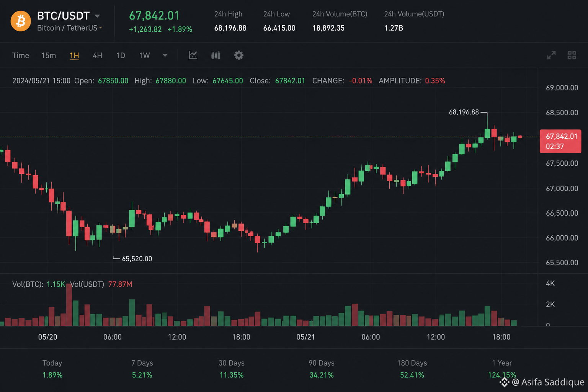
Task: Click the large 67,842.01 header price
Action: tap(154, 16)
